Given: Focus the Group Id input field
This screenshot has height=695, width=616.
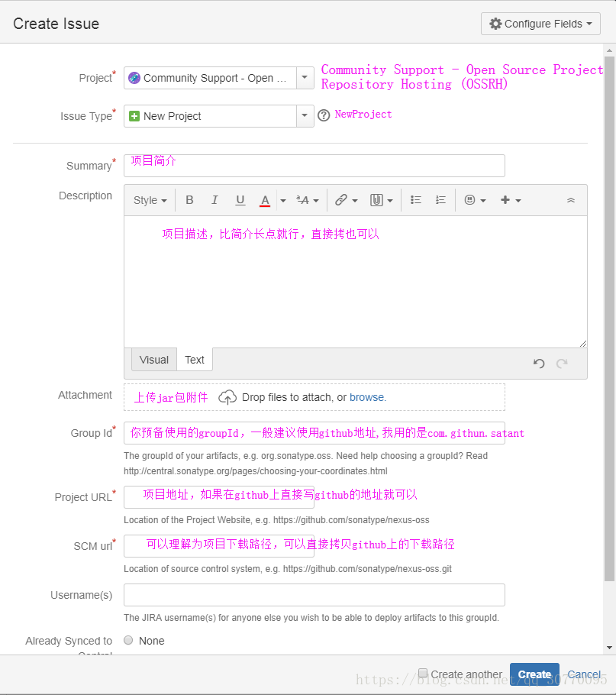Looking at the screenshot, I should (x=314, y=433).
